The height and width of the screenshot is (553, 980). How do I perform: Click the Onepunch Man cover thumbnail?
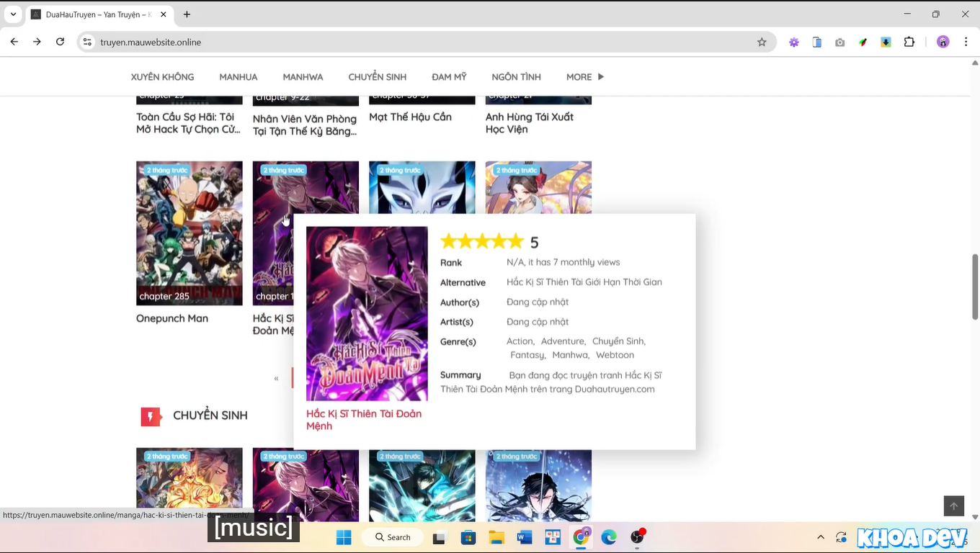click(x=190, y=233)
